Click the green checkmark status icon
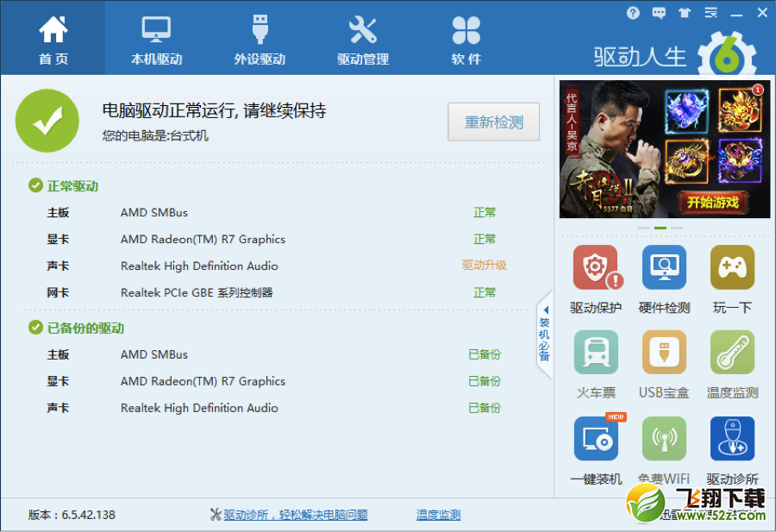This screenshot has height=532, width=776. point(47,120)
